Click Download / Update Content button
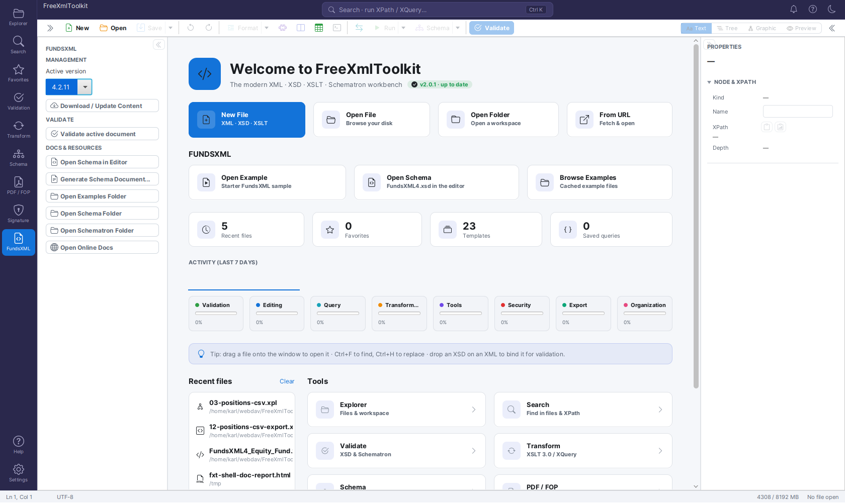845x504 pixels. pyautogui.click(x=102, y=106)
